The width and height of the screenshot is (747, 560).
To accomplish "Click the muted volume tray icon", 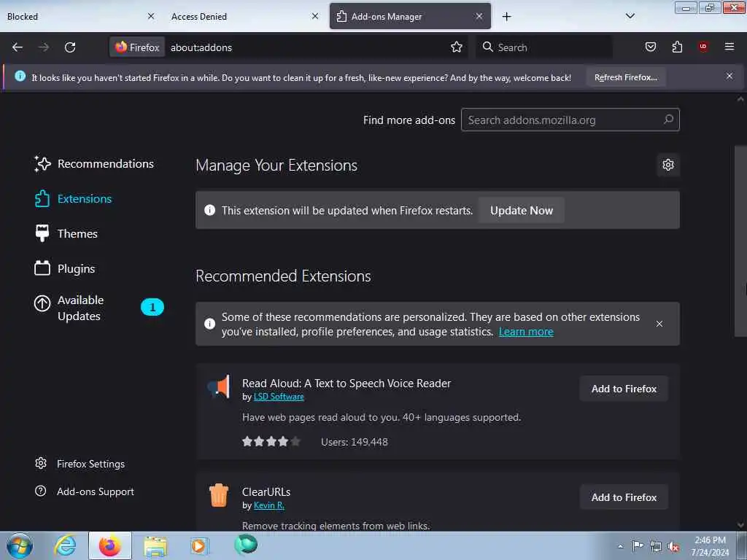I will tap(673, 547).
